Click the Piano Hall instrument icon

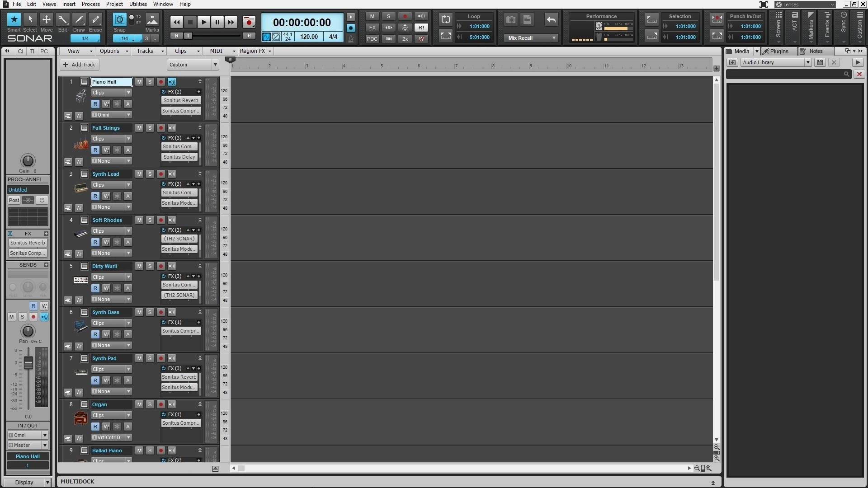[81, 96]
